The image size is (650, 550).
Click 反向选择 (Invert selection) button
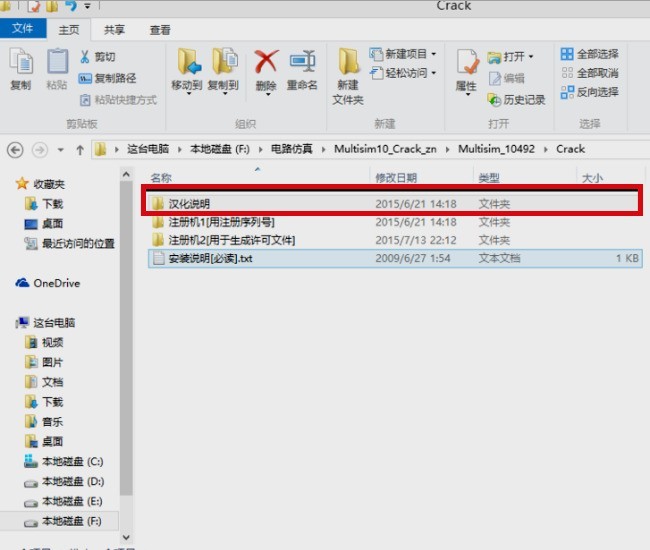click(x=589, y=92)
